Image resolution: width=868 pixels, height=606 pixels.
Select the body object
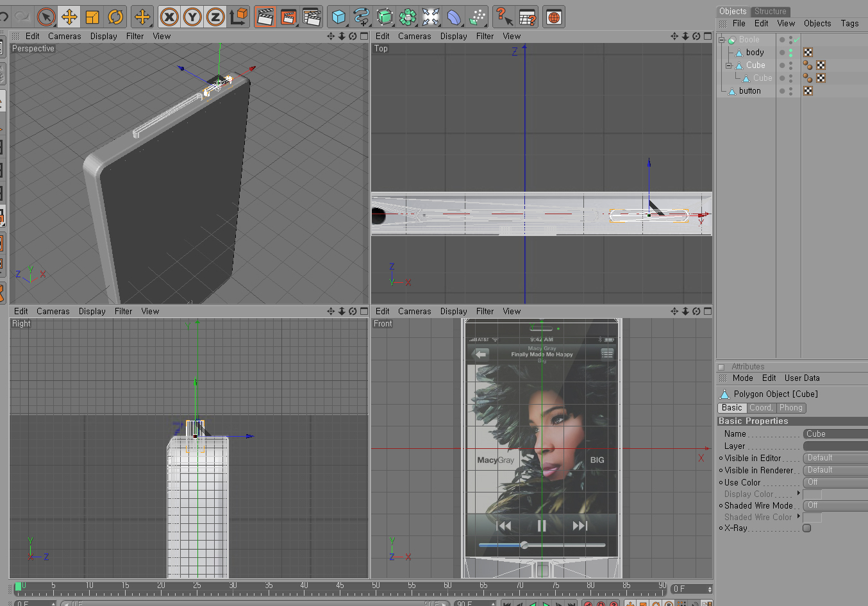pos(755,53)
